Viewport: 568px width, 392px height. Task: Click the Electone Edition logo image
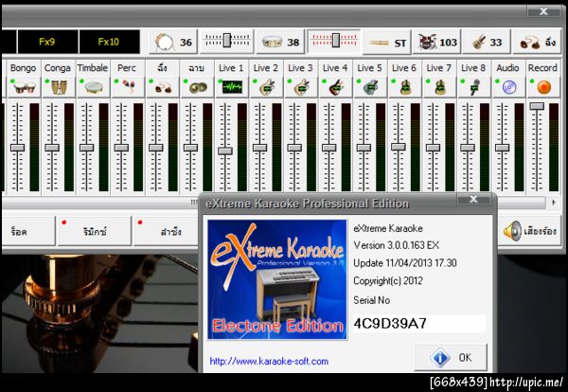point(277,279)
